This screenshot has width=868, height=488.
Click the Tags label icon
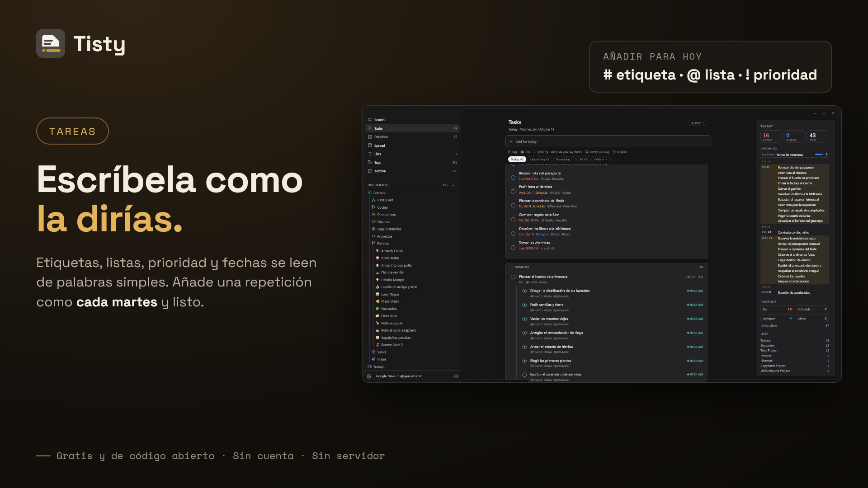point(370,163)
